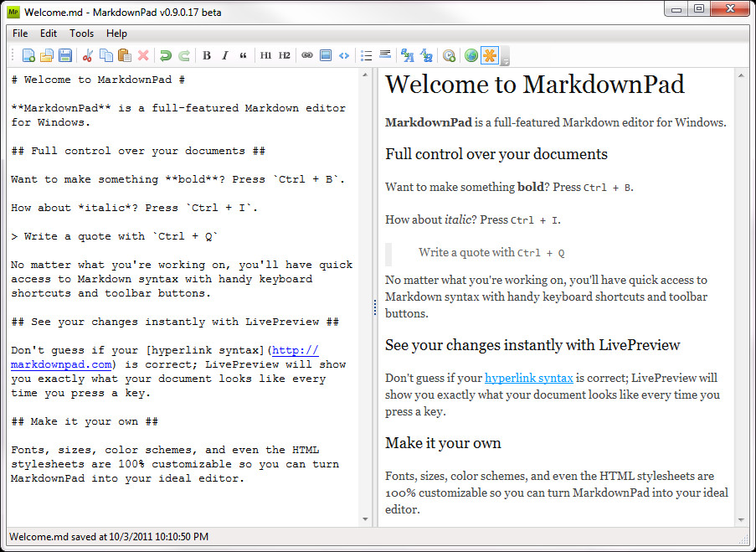
Task: Insert a Heading 2 with the H2 icon
Action: point(285,55)
